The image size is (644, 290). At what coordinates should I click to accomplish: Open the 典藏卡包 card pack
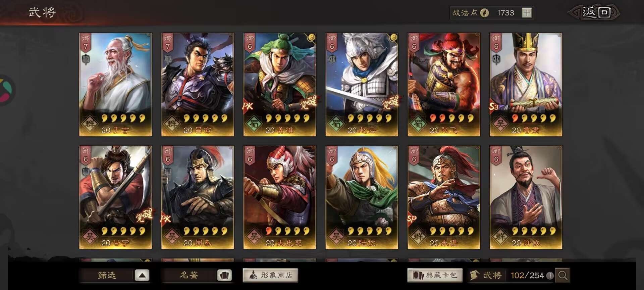(435, 275)
